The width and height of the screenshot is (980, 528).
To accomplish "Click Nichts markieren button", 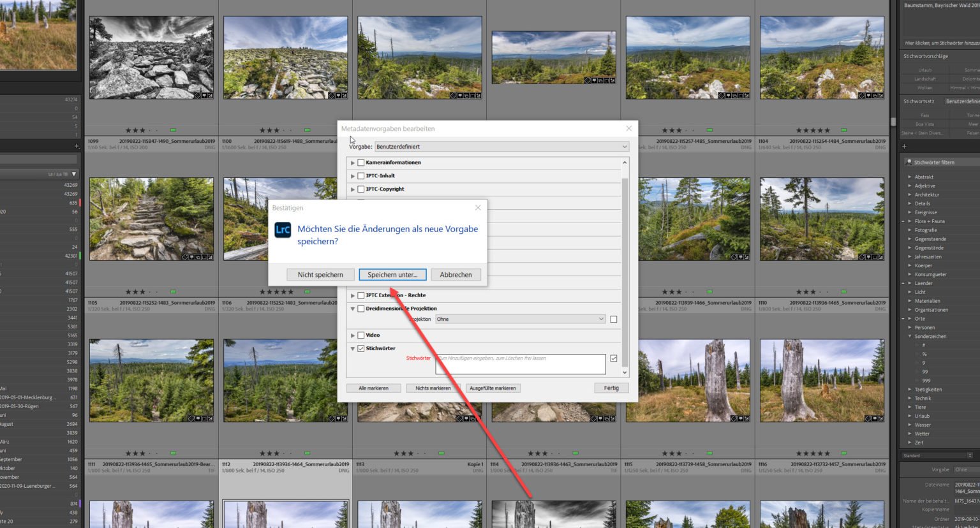I will (433, 388).
